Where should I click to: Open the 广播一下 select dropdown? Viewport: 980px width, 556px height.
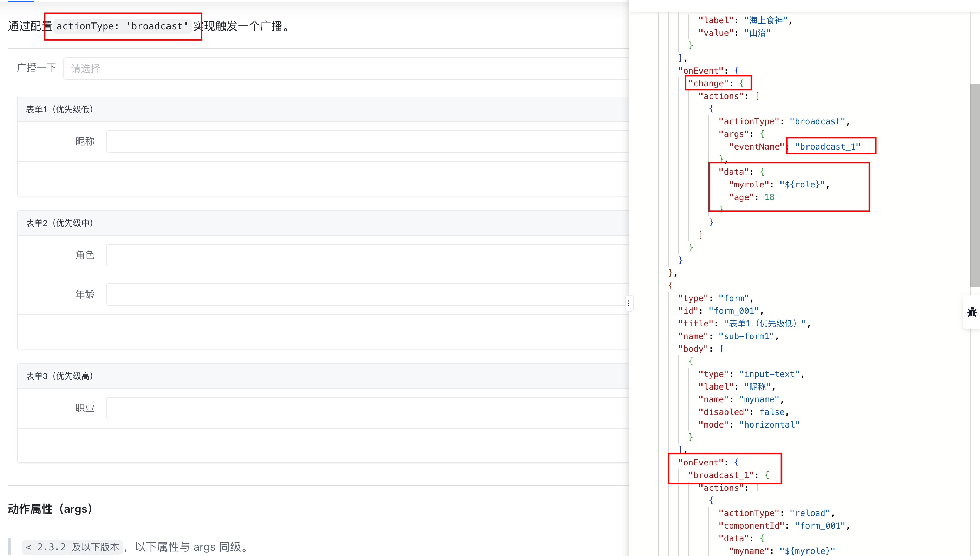[x=346, y=68]
